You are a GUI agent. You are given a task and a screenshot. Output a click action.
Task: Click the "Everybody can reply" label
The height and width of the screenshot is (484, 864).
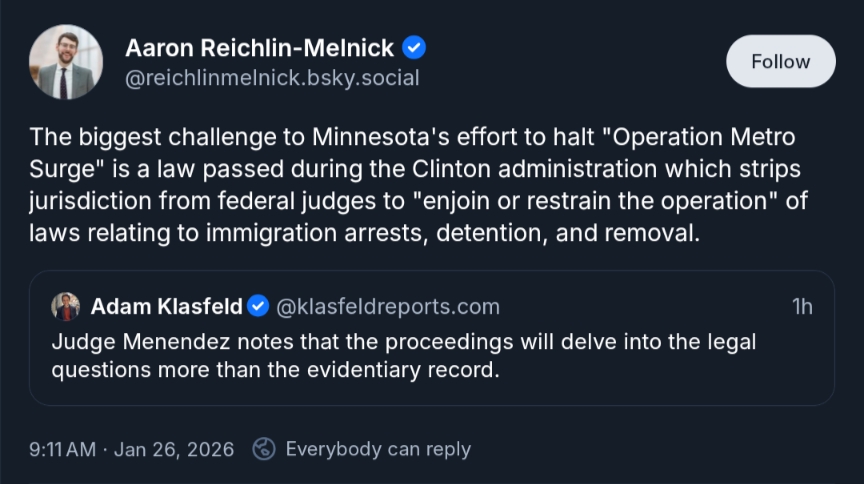pos(378,449)
